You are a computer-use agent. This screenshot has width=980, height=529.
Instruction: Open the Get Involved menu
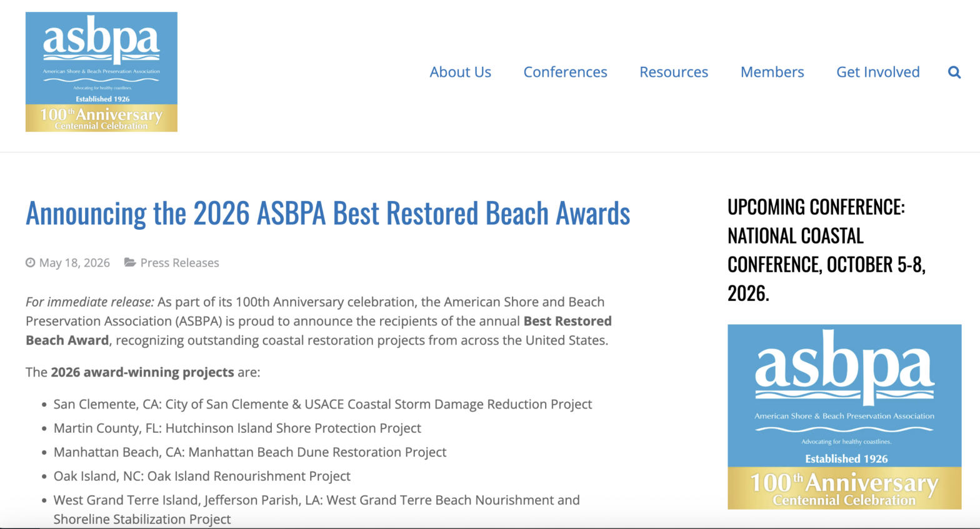pos(878,72)
